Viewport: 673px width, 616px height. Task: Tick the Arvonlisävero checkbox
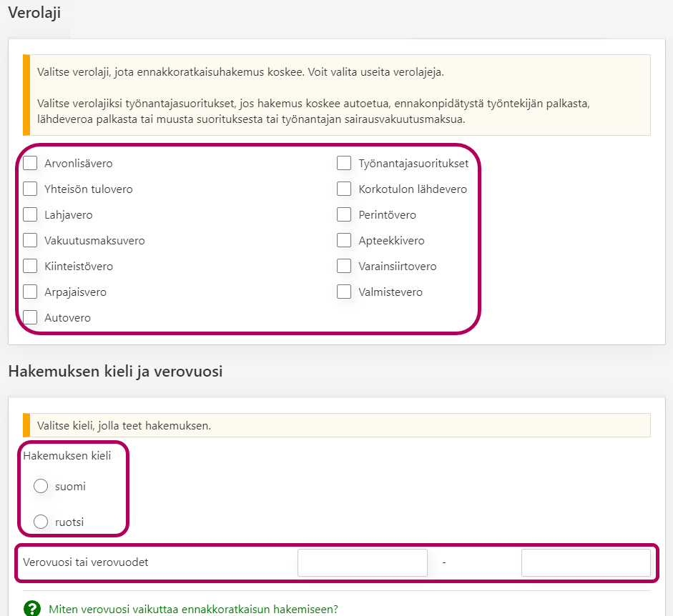pyautogui.click(x=30, y=164)
